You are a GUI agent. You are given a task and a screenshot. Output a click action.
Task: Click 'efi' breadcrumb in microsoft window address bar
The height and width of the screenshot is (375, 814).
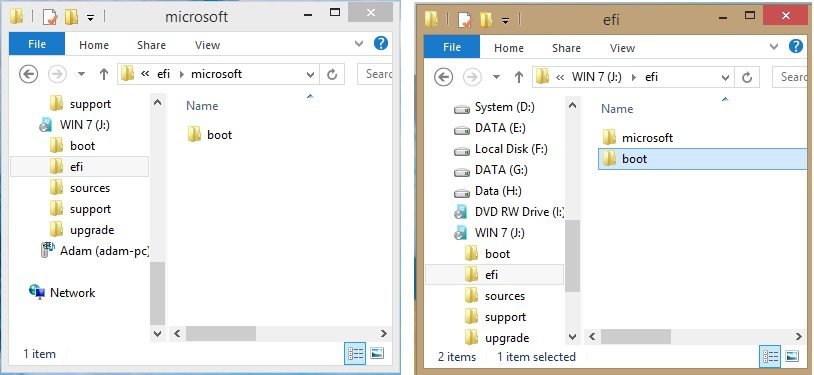coord(164,74)
